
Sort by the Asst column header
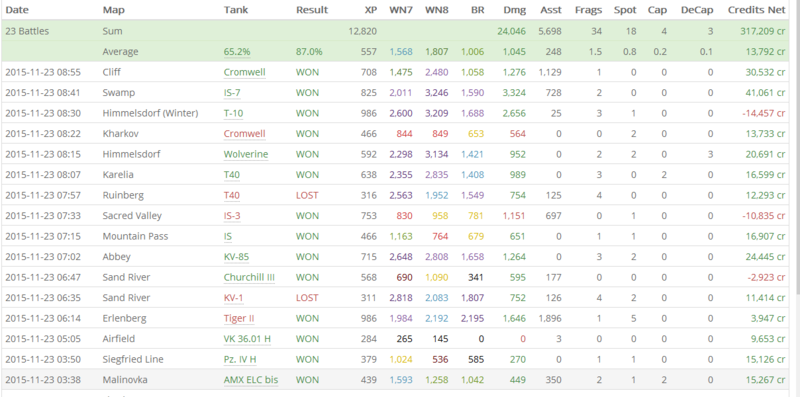coord(551,10)
